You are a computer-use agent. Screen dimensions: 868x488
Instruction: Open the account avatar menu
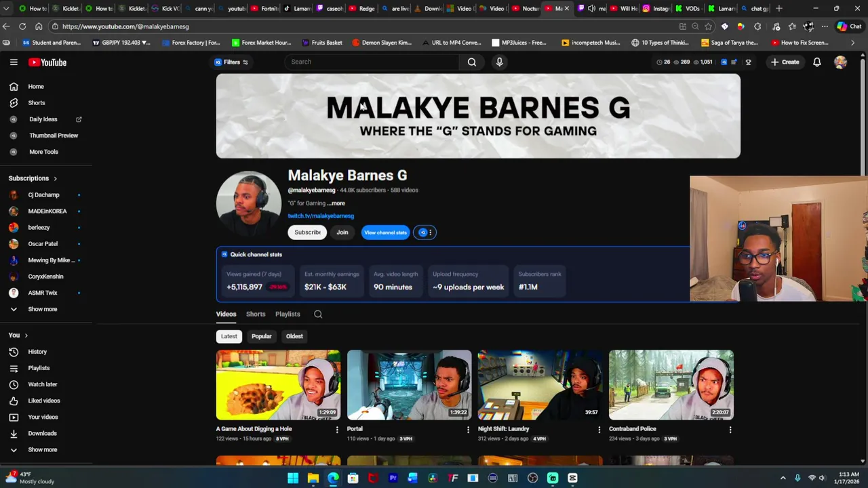click(840, 62)
